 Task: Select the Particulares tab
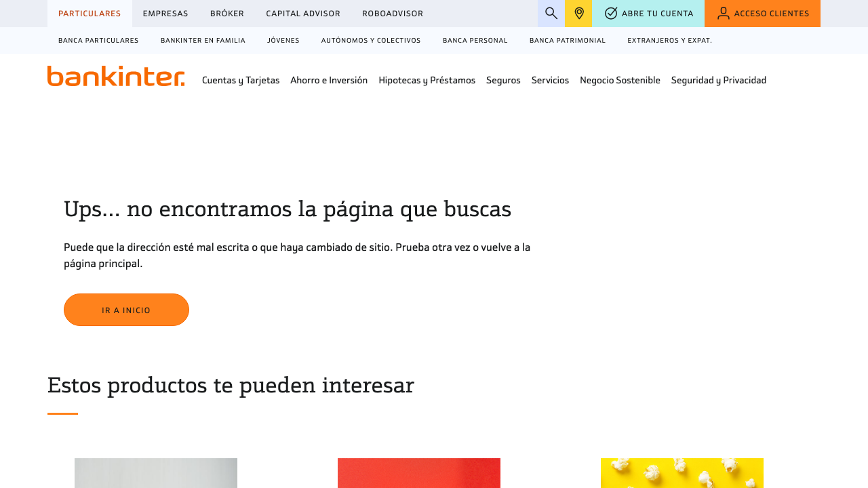(90, 14)
